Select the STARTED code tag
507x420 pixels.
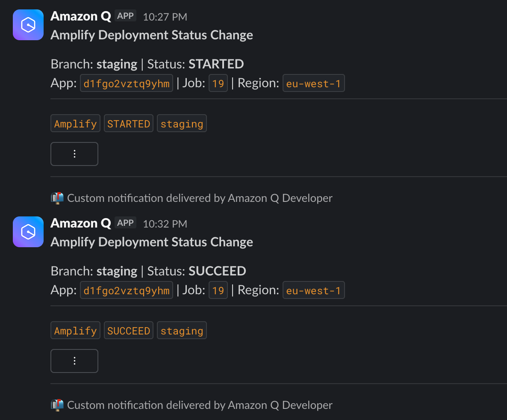tap(129, 124)
